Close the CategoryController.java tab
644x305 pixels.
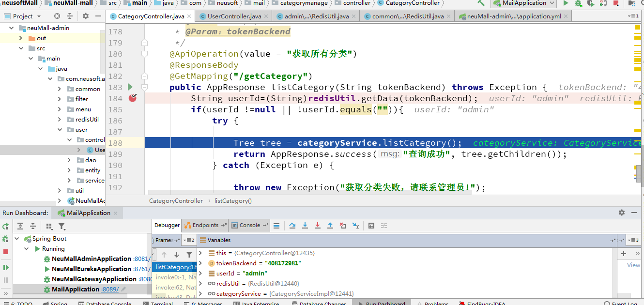tap(189, 16)
